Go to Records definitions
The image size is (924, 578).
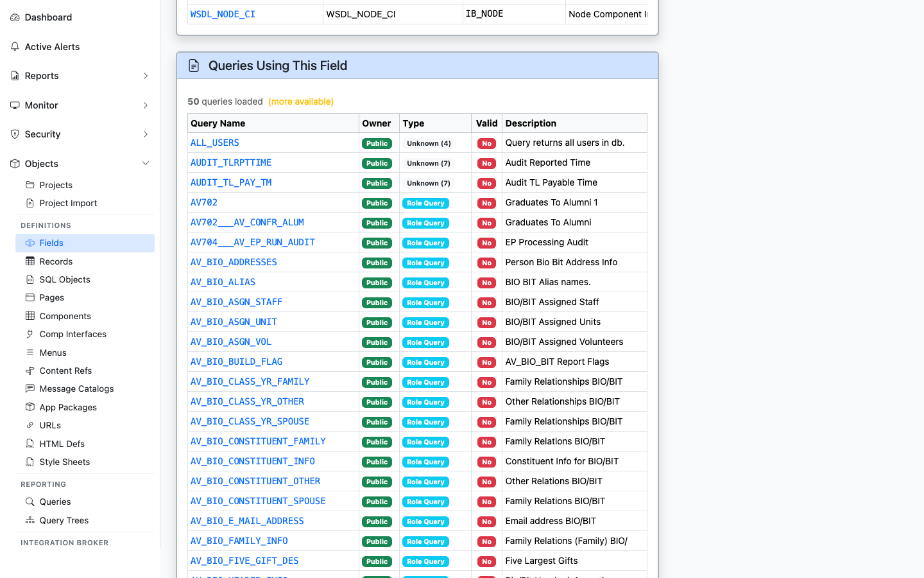(85, 261)
